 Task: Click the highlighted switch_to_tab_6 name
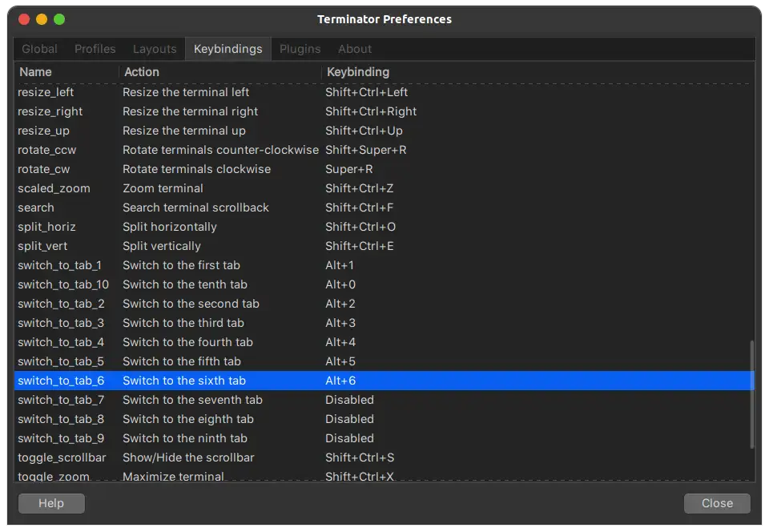click(x=61, y=381)
